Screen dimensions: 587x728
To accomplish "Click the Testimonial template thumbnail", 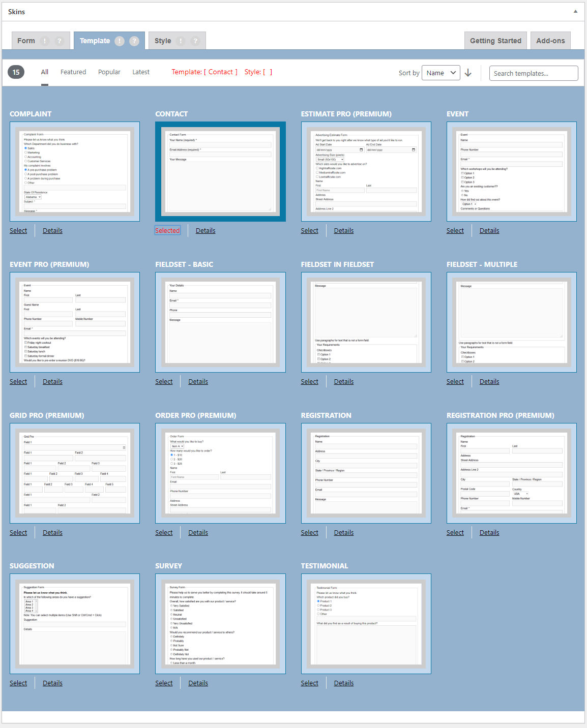I will click(x=366, y=624).
